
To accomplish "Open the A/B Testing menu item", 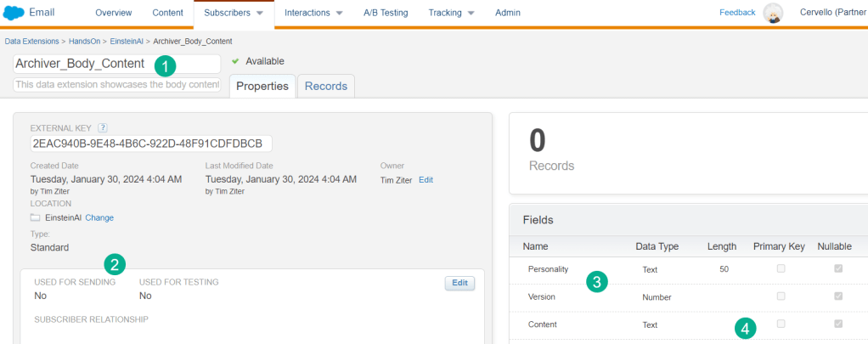I will click(386, 13).
